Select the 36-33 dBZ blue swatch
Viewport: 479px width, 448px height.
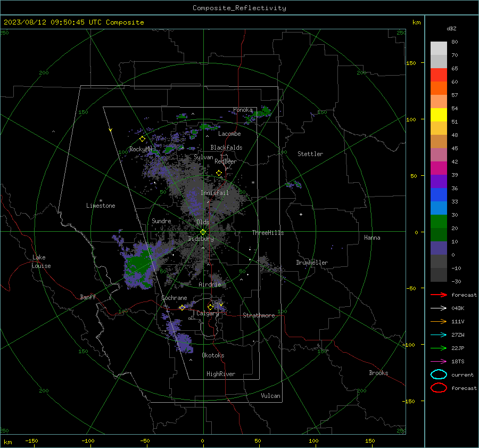(439, 195)
